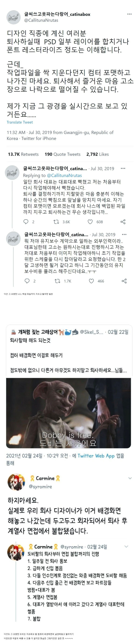Open the more options menu on main tweet
Image resolution: width=137 pixels, height=644 pixels.
(x=129, y=14)
